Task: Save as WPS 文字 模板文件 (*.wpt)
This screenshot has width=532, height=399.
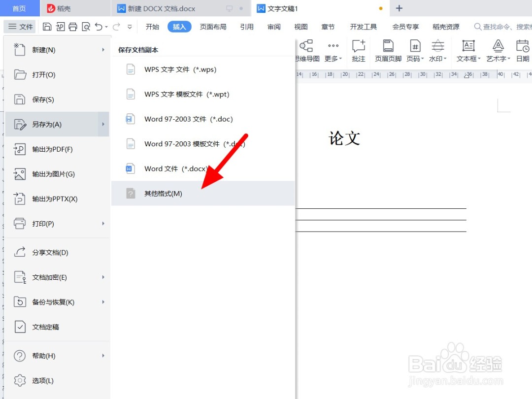Action: (x=203, y=94)
